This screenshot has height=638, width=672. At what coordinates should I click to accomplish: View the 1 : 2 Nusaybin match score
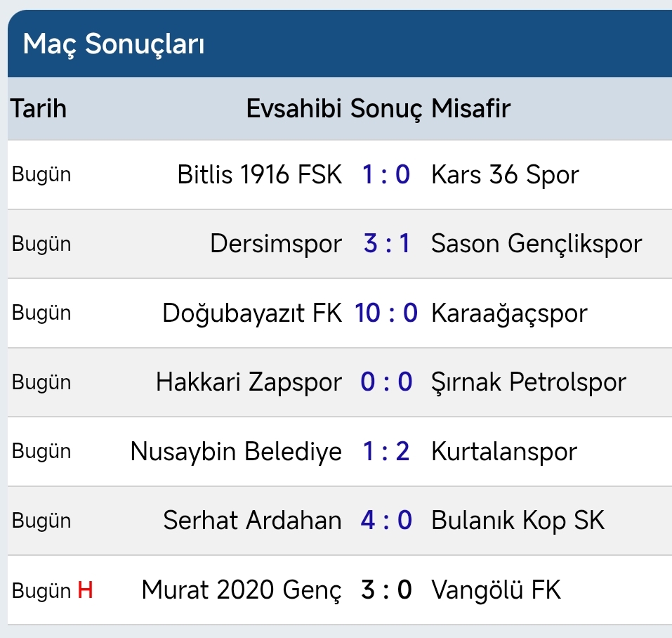click(386, 451)
